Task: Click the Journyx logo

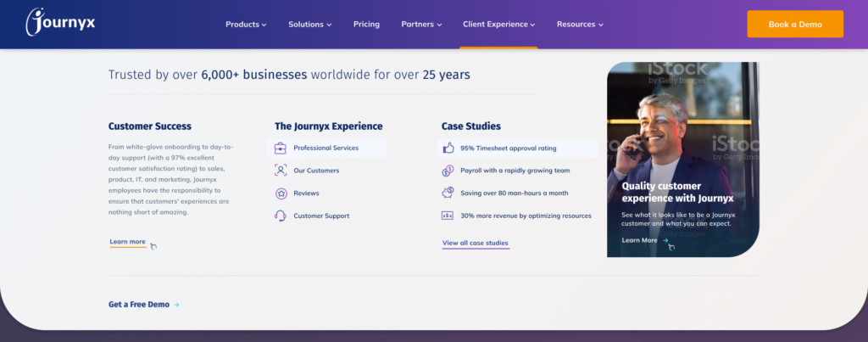Action: coord(60,23)
